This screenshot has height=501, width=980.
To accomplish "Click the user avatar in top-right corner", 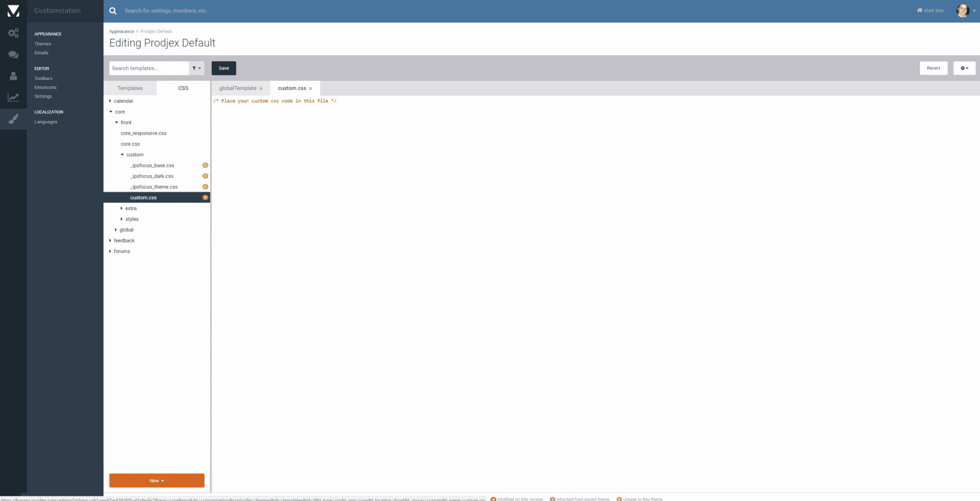I will 962,11.
